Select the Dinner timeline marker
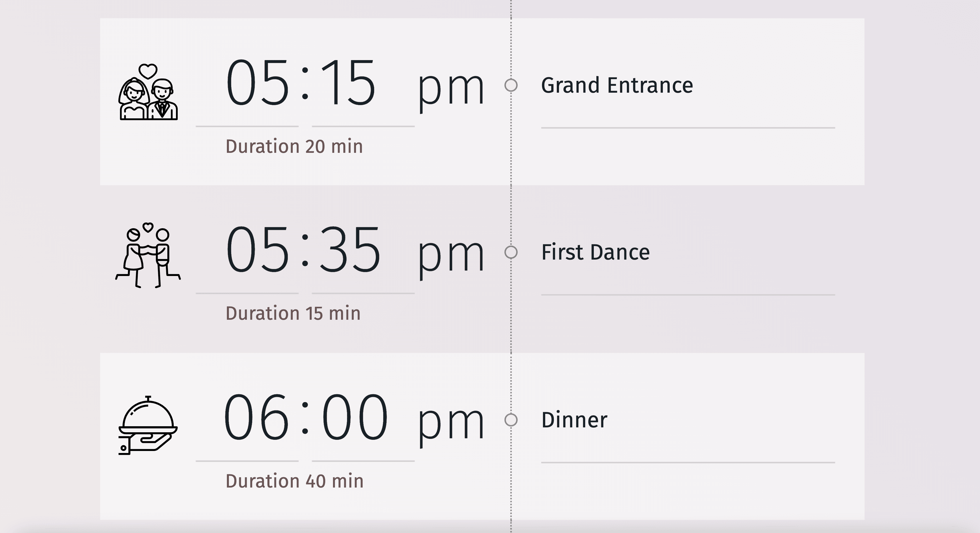This screenshot has width=980, height=533. (511, 420)
